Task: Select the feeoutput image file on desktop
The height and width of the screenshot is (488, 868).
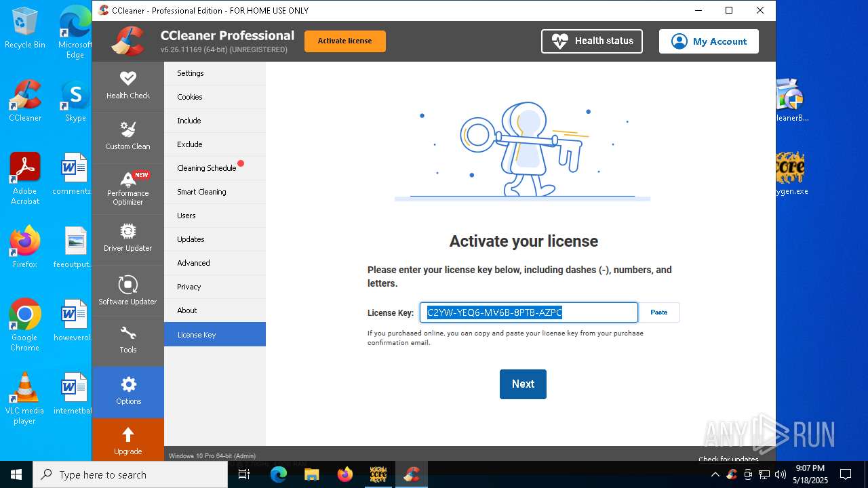Action: tap(73, 248)
